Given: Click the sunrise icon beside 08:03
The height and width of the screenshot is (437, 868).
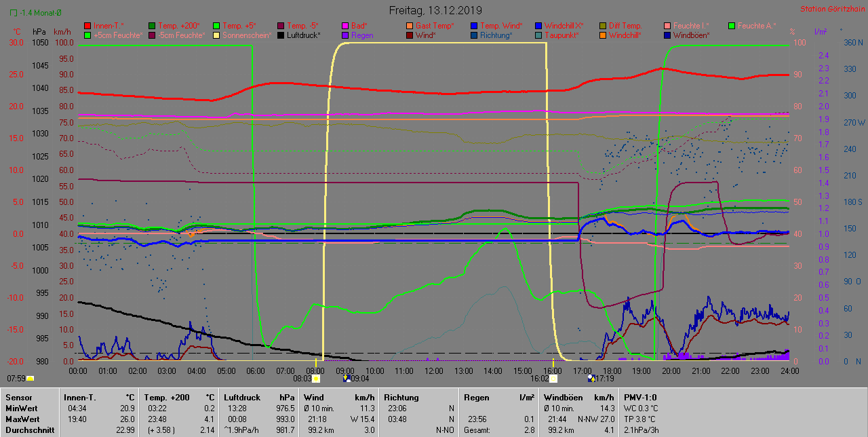Looking at the screenshot, I should click(315, 379).
